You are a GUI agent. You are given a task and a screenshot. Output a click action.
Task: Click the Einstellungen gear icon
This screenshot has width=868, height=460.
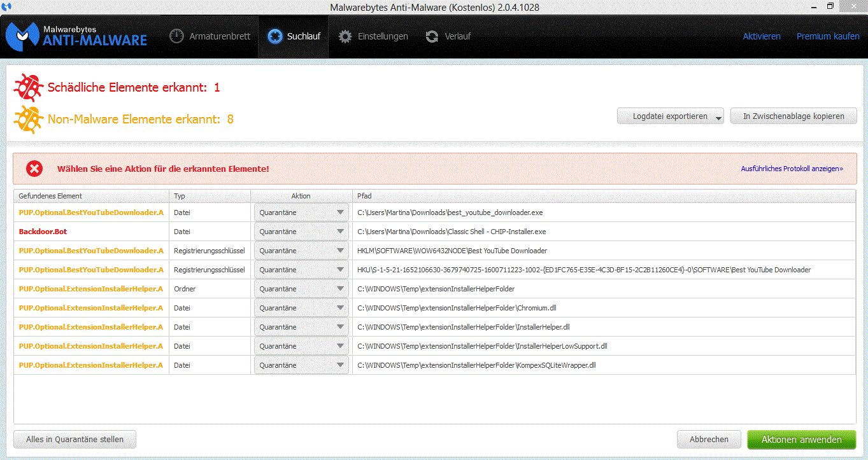pos(345,36)
